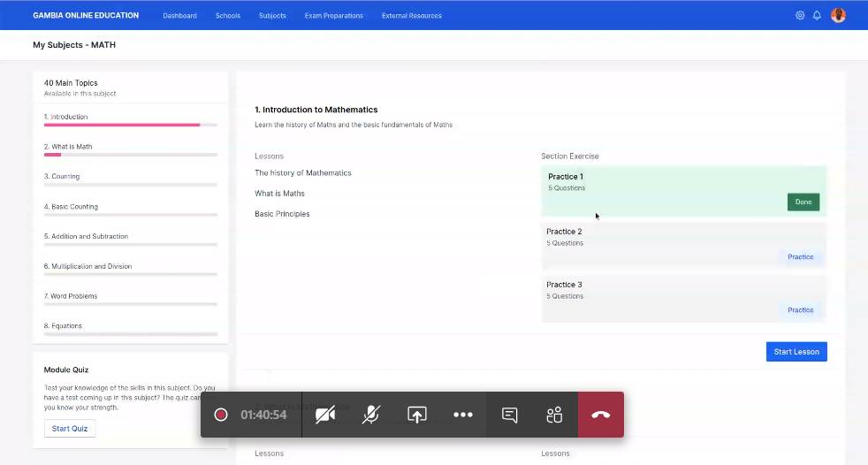Click the Module Quiz heading
The height and width of the screenshot is (465, 868).
(x=66, y=370)
